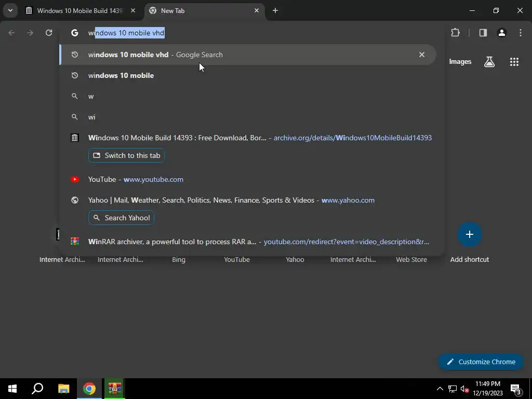The image size is (532, 399).
Task: Click the Google icon in the address bar
Action: [75, 33]
